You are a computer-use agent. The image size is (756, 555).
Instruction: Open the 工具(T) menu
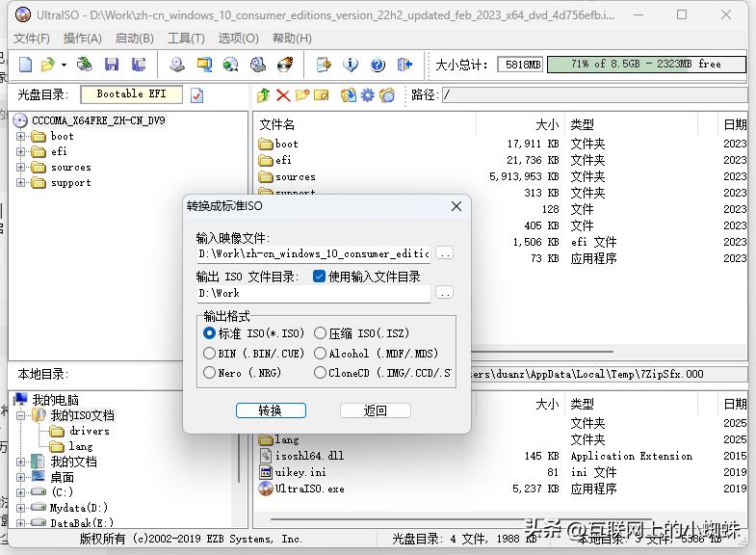tap(186, 39)
